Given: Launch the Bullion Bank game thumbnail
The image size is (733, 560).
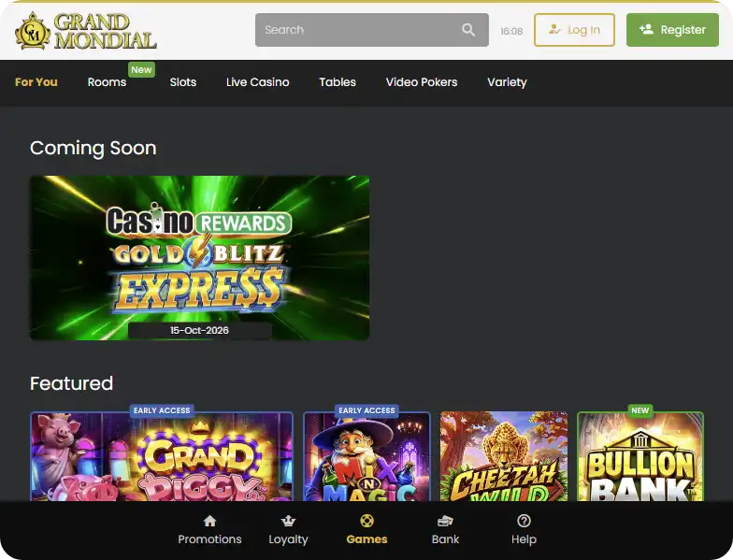Looking at the screenshot, I should 640,456.
